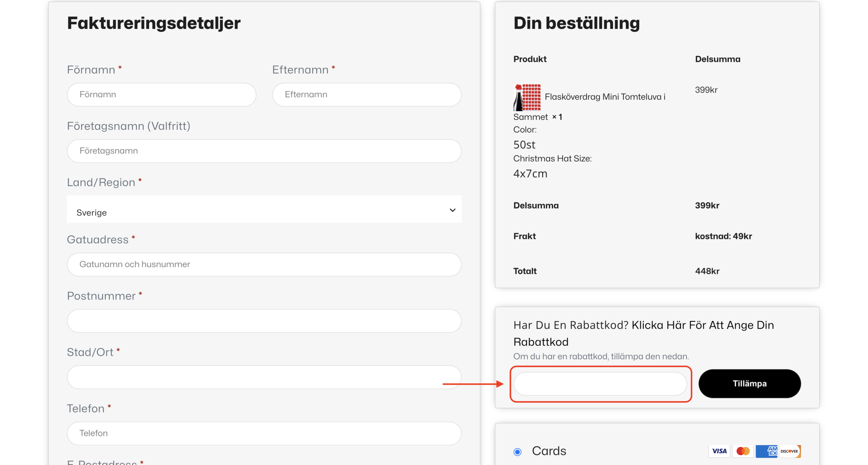868x465 pixels.
Task: Focus the Företagsnamn input field
Action: pyautogui.click(x=264, y=151)
